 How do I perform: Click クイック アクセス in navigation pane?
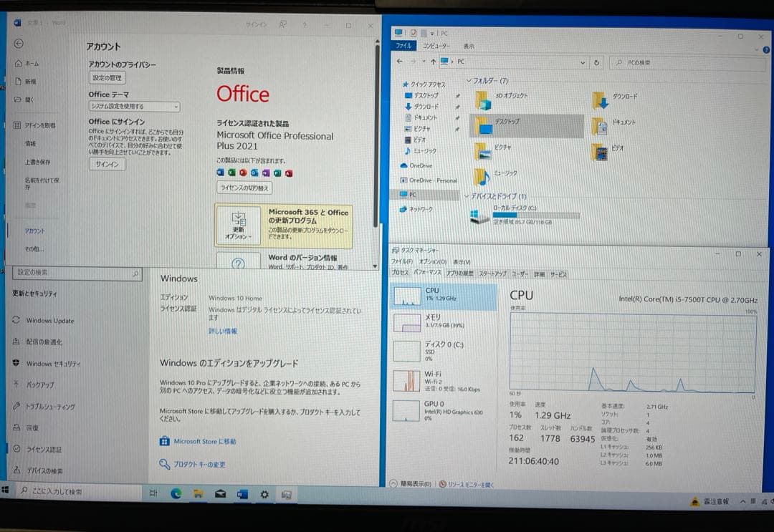(424, 84)
